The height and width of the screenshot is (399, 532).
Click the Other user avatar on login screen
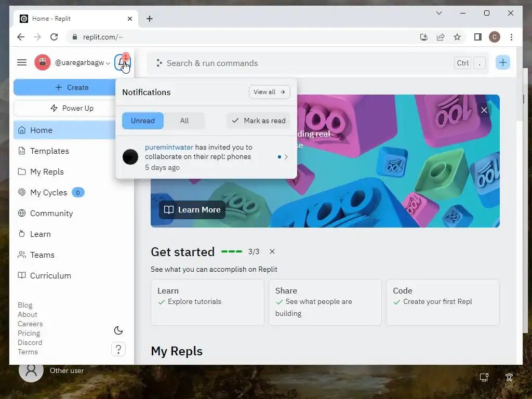(x=31, y=370)
